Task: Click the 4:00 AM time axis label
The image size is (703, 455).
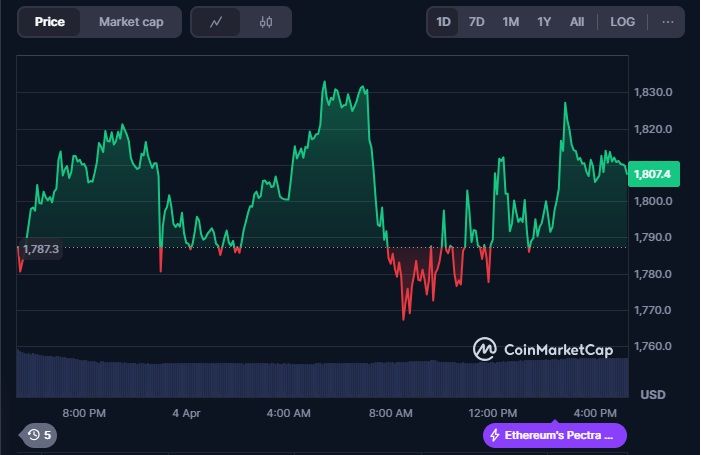Action: tap(288, 413)
